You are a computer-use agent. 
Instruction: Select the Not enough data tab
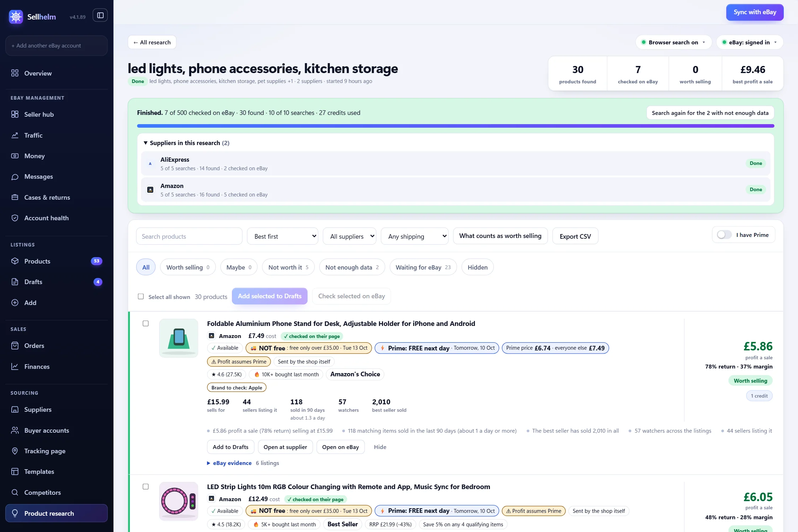click(352, 267)
